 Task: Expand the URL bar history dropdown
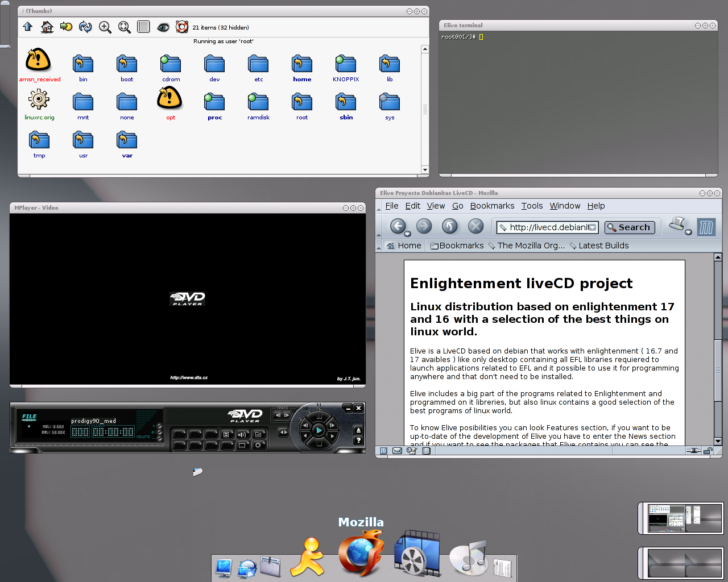tap(593, 227)
